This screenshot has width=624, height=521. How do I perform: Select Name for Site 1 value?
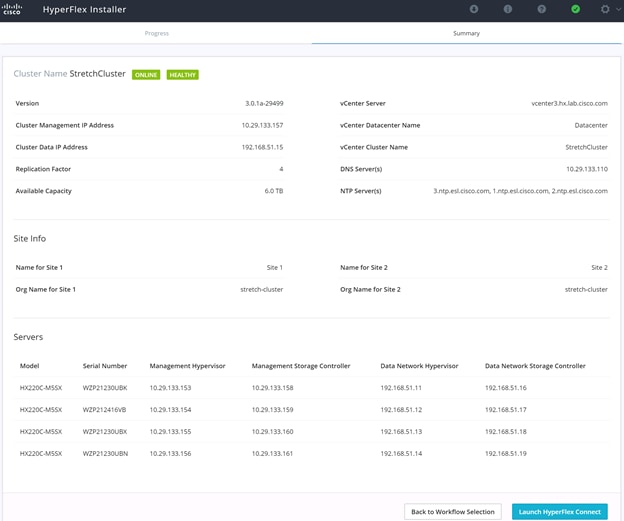click(x=275, y=267)
